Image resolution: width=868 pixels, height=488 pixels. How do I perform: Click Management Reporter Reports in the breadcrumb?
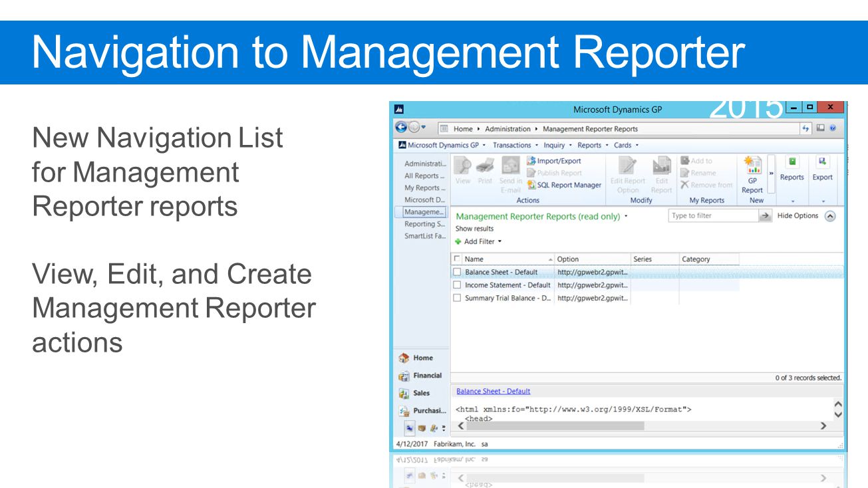tap(590, 129)
